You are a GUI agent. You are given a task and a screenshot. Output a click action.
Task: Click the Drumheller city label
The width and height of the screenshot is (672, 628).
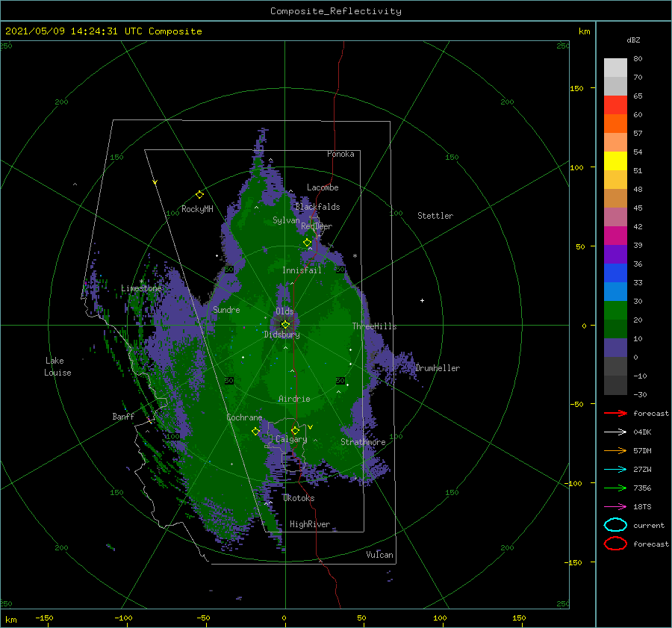pyautogui.click(x=438, y=368)
